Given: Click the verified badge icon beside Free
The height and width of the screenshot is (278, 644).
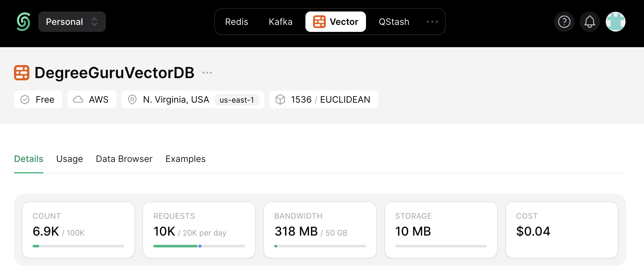Looking at the screenshot, I should [25, 99].
